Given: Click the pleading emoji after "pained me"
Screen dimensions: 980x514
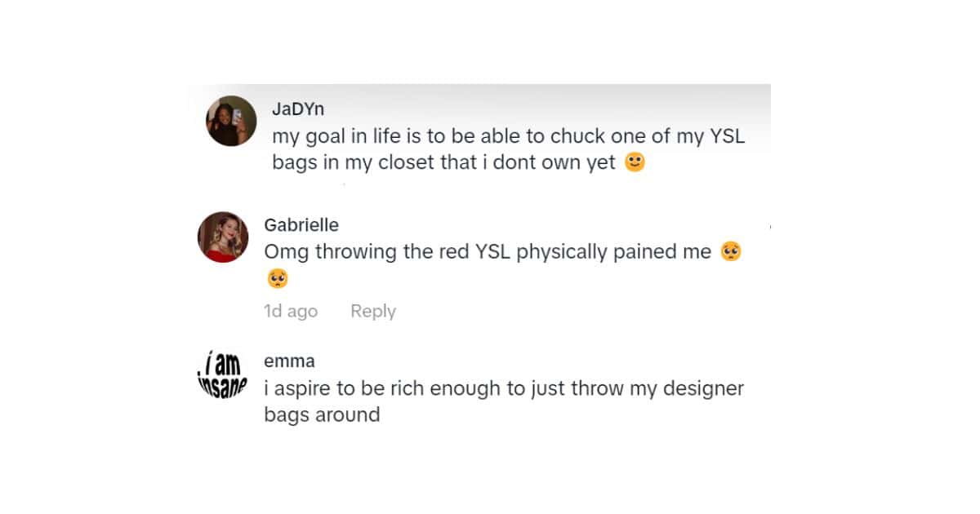Looking at the screenshot, I should [x=731, y=252].
